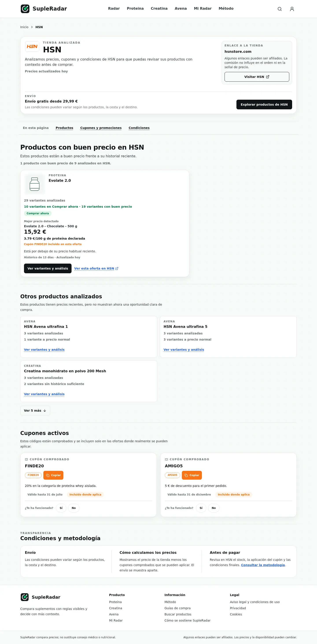317x644 pixels.
Task: Click Explorar productos de HSN button
Action: pyautogui.click(x=264, y=105)
